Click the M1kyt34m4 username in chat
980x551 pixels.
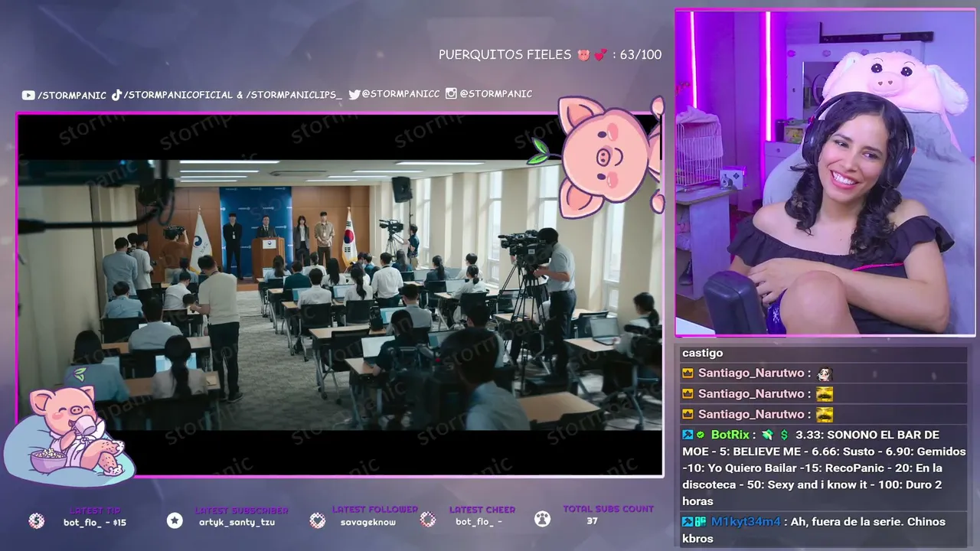click(746, 522)
